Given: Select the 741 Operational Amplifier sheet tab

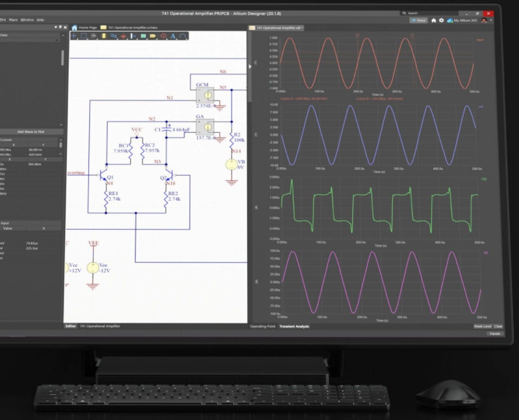Looking at the screenshot, I should coord(100,326).
